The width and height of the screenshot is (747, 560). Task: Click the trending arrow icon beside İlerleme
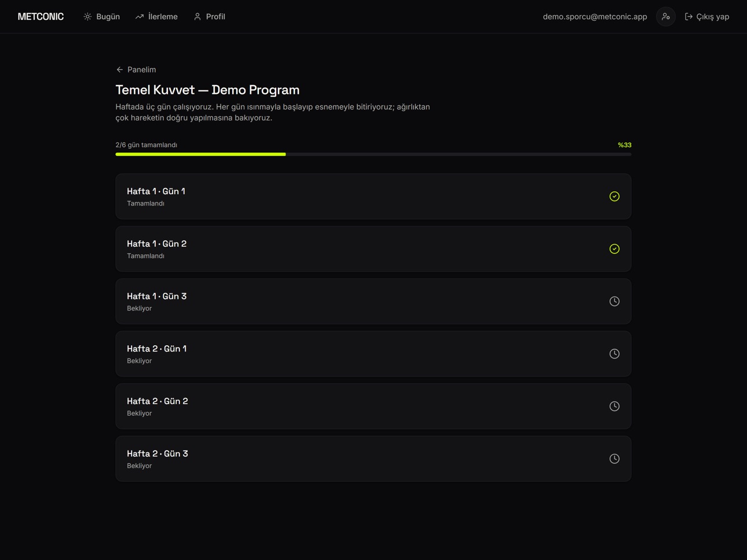pos(140,17)
